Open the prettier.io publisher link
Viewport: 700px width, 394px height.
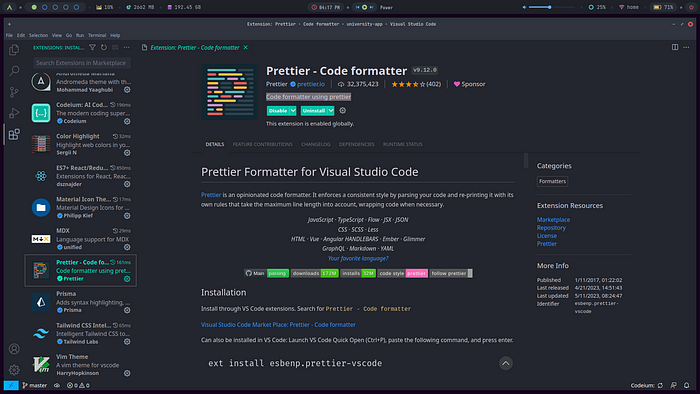coord(311,84)
